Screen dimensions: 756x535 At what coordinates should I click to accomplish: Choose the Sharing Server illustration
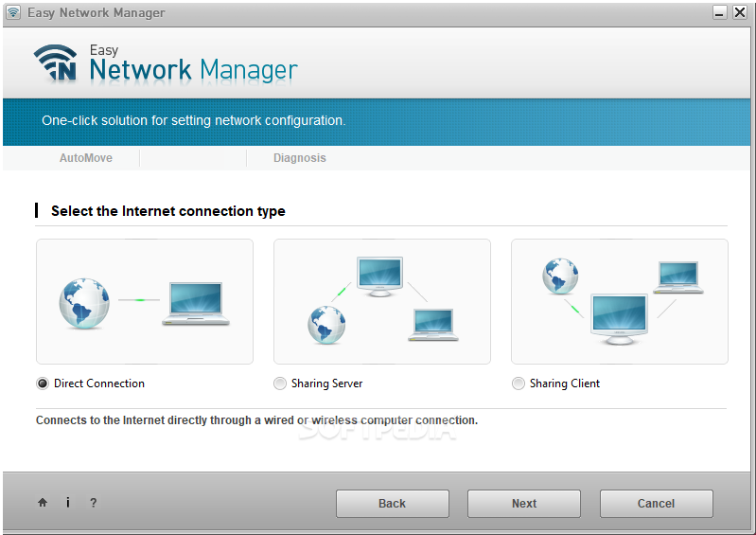382,301
